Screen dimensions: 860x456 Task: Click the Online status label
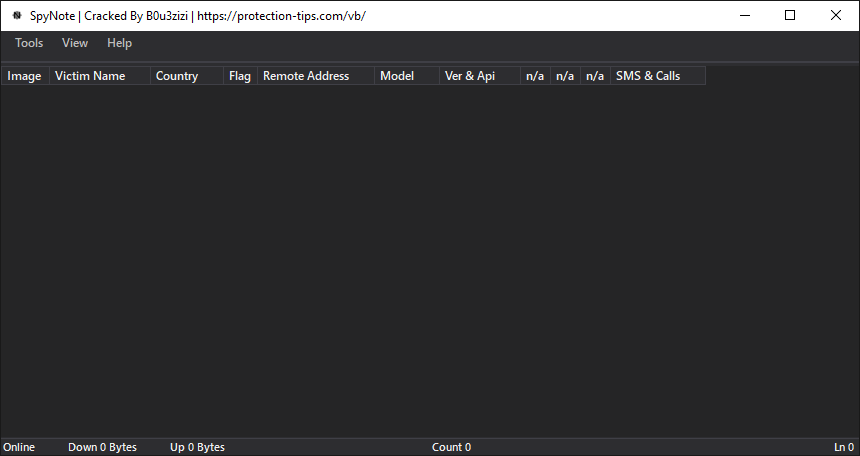point(19,447)
